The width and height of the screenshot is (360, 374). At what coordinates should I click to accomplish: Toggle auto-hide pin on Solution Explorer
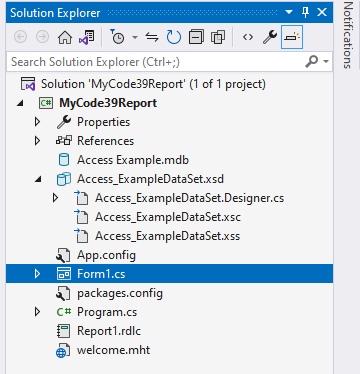(x=305, y=13)
